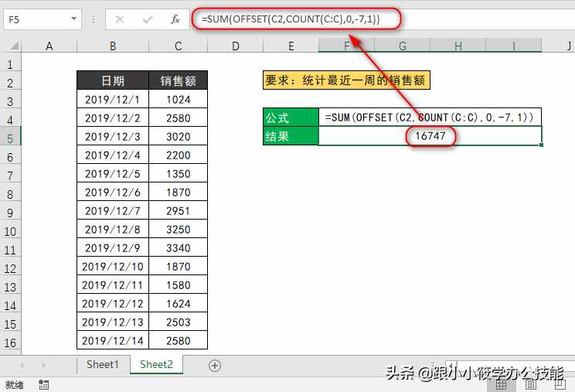The height and width of the screenshot is (392, 575).
Task: Switch to Page Layout view icon
Action: [531, 384]
